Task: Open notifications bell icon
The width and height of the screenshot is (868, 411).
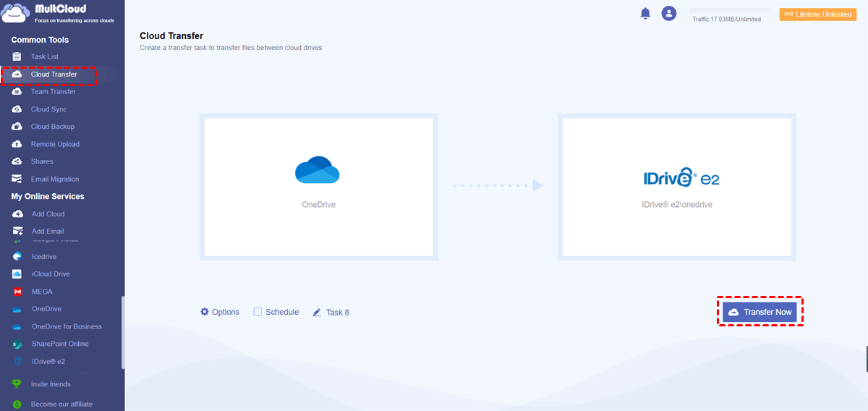Action: point(645,13)
